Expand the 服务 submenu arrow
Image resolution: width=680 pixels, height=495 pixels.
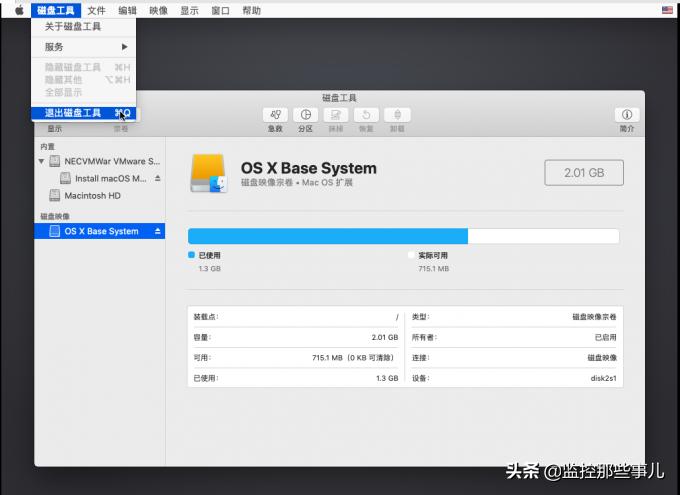(124, 47)
